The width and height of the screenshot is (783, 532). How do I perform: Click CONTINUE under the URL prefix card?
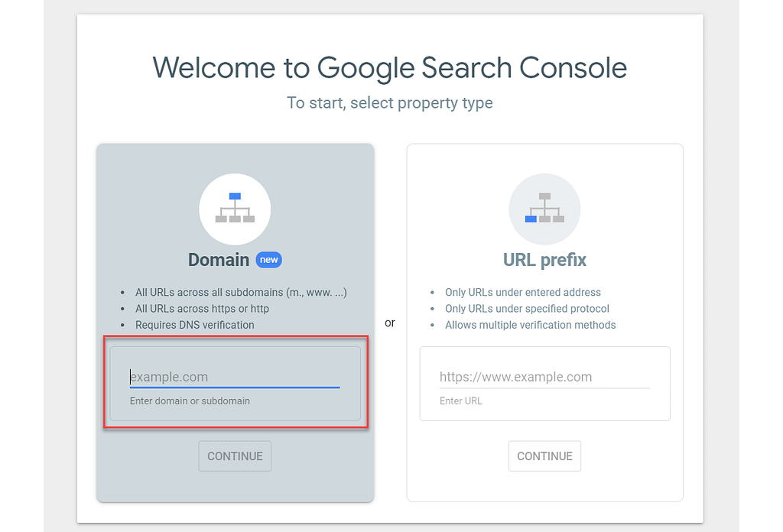(x=544, y=456)
